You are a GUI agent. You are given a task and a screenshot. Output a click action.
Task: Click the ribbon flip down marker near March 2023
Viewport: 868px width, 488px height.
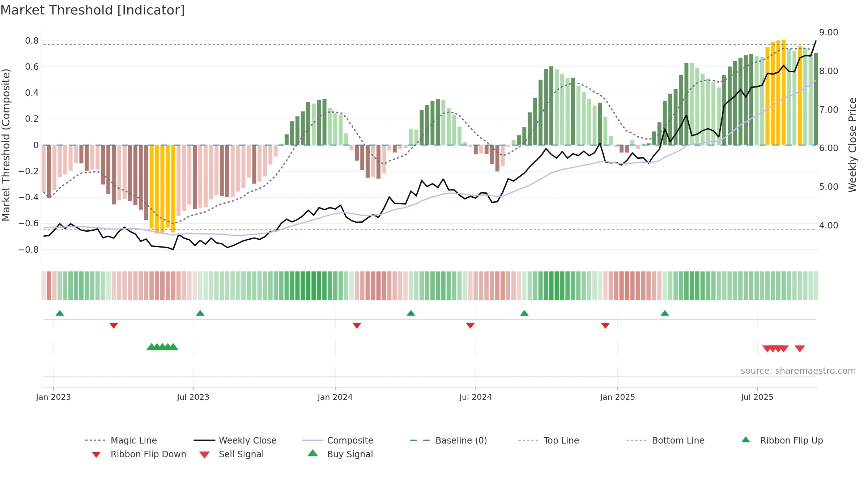[114, 326]
